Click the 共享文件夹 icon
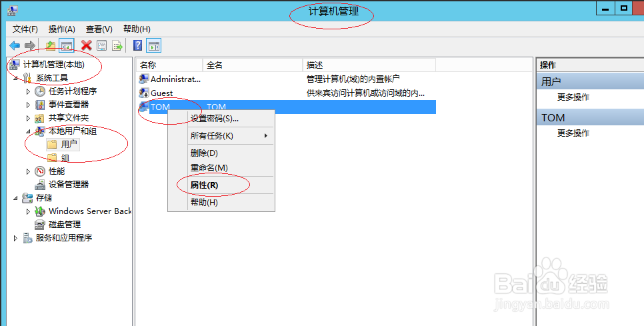The height and width of the screenshot is (326, 644). pos(40,118)
